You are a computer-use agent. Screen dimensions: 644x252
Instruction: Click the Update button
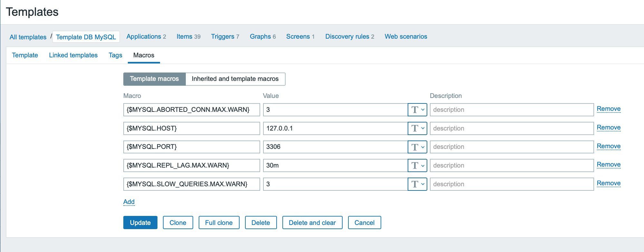tap(140, 223)
